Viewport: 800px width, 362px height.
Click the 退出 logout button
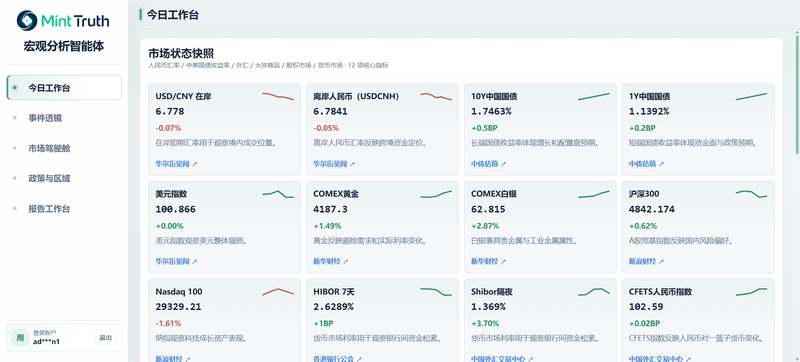click(106, 338)
